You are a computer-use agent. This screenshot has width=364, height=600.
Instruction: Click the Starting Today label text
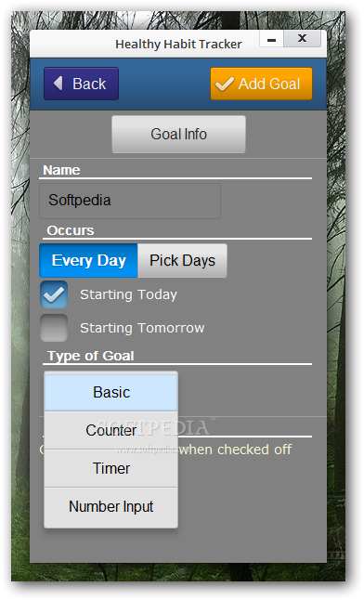click(x=128, y=294)
